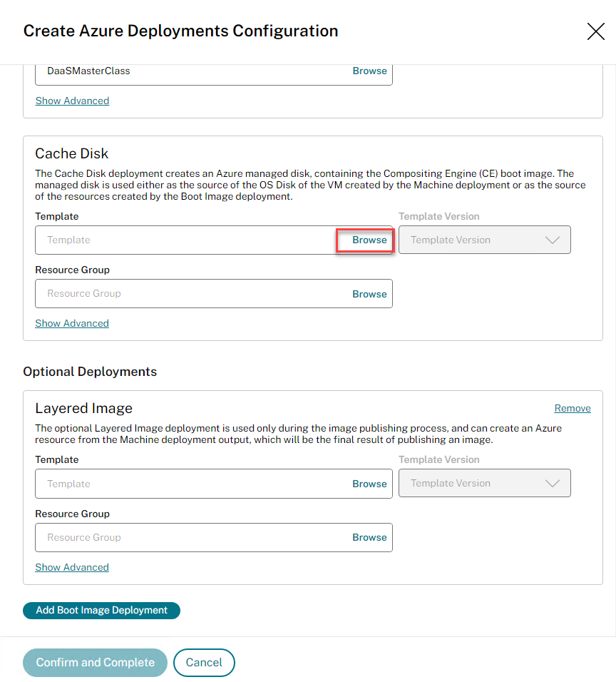Cancel the deployment configuration
Screen dimensions: 616x682
(x=204, y=663)
